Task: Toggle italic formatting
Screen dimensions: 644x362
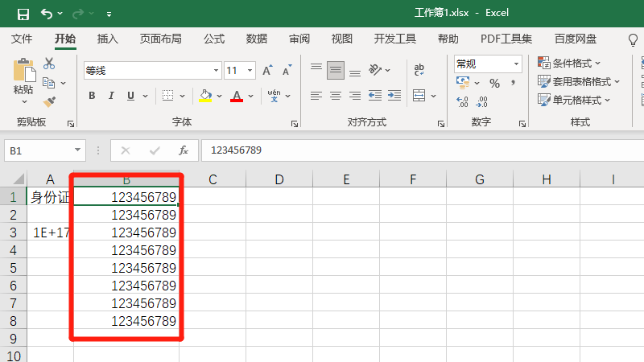Action: click(112, 96)
